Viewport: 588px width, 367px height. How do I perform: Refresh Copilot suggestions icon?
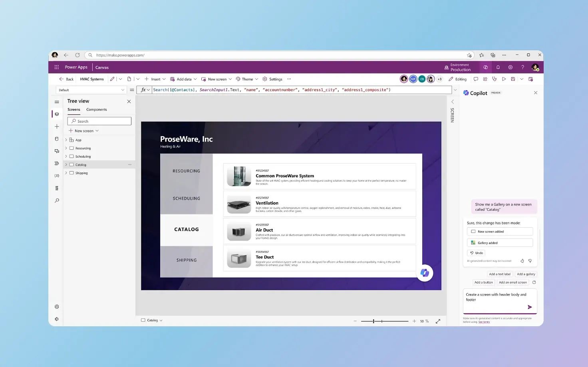[x=534, y=282]
